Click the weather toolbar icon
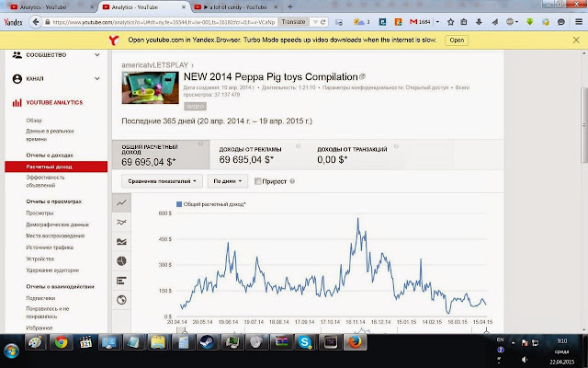Image resolution: width=588 pixels, height=368 pixels. 361,22
